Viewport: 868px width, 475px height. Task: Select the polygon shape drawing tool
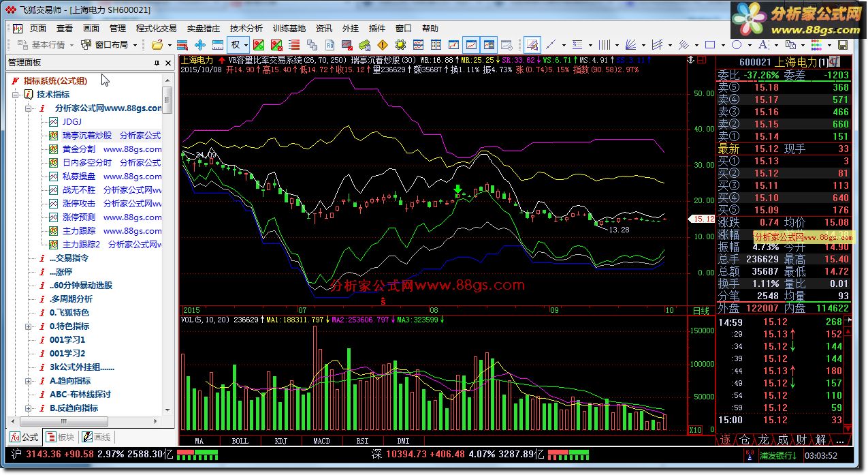[737, 45]
